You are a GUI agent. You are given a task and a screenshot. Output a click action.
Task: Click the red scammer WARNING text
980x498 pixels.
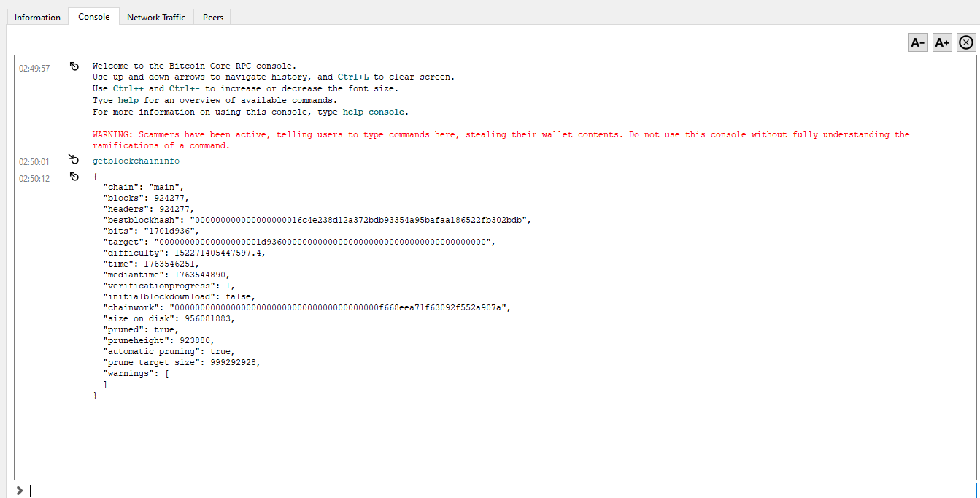point(501,140)
